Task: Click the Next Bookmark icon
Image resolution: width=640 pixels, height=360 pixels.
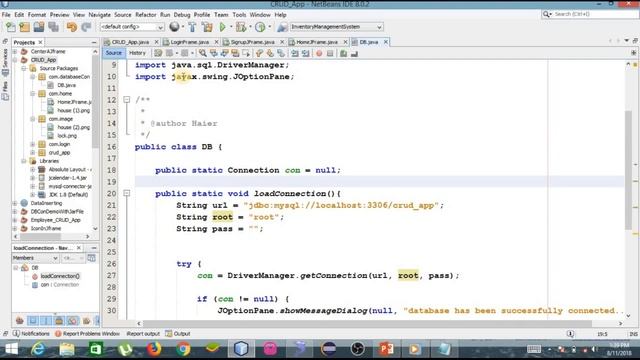Action: tap(270, 53)
